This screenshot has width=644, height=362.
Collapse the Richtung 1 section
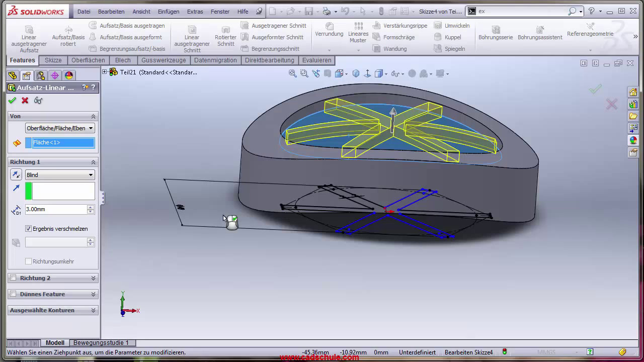pyautogui.click(x=93, y=162)
